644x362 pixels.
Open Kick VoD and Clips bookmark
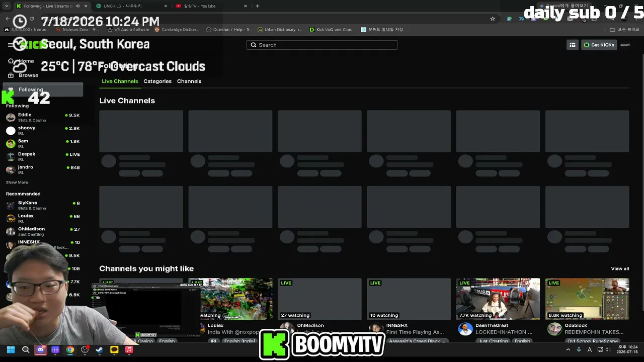point(332,30)
